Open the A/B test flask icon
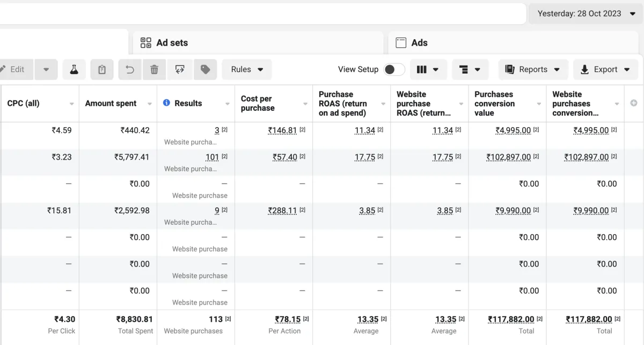This screenshot has height=345, width=644. pyautogui.click(x=74, y=69)
